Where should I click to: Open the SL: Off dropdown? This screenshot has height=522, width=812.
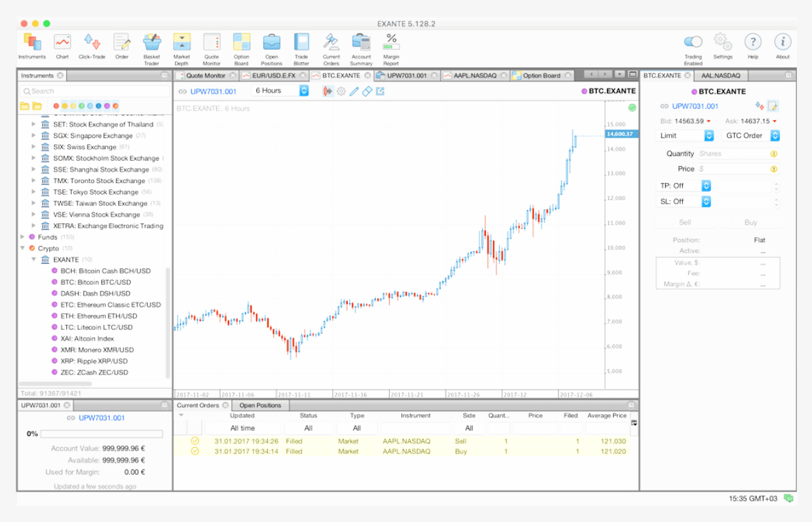(683, 202)
